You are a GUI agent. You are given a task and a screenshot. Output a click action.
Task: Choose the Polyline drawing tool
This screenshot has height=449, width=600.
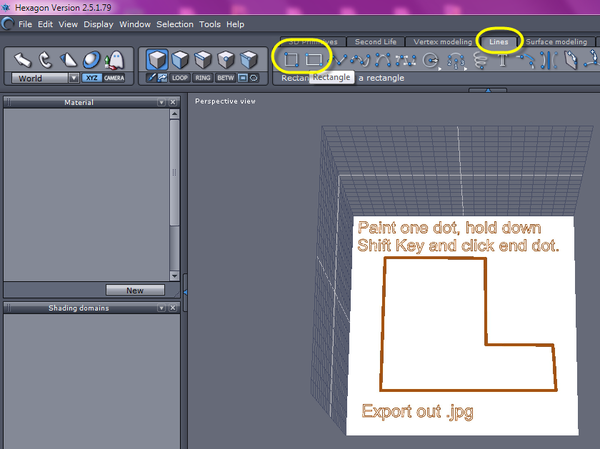pyautogui.click(x=339, y=60)
